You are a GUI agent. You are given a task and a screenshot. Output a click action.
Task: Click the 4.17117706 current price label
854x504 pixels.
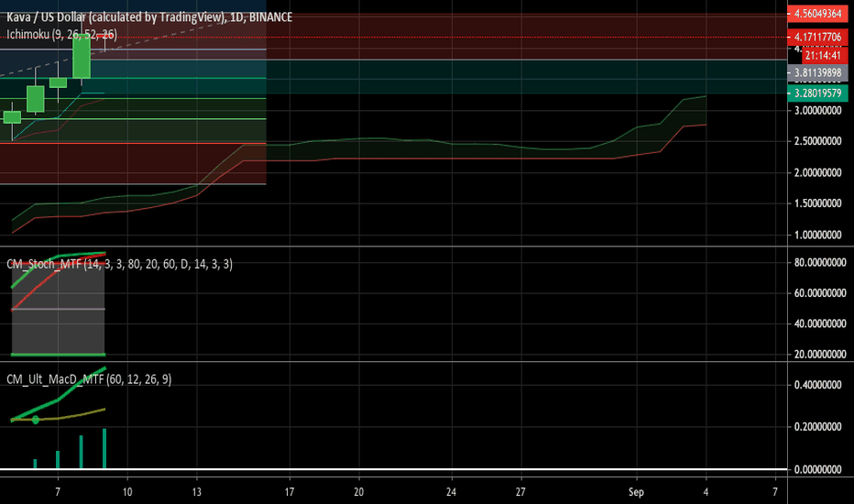817,37
